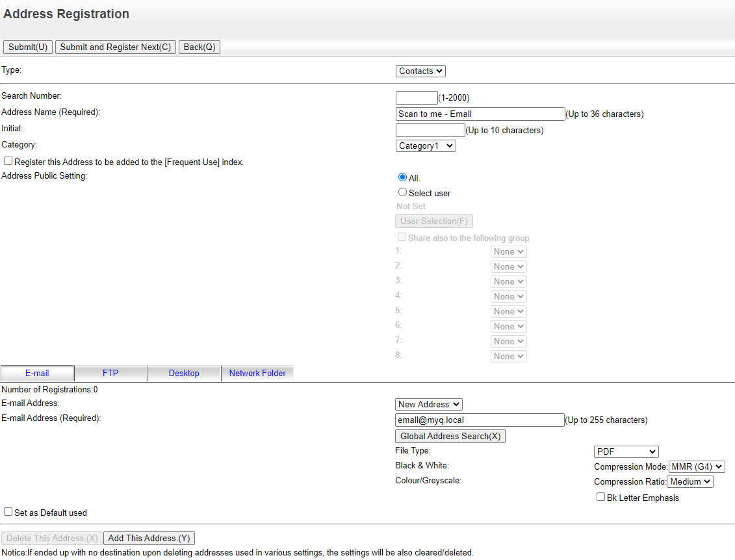The height and width of the screenshot is (560, 735).
Task: Open the Compression Ratio dropdown showing Medium
Action: (x=690, y=481)
